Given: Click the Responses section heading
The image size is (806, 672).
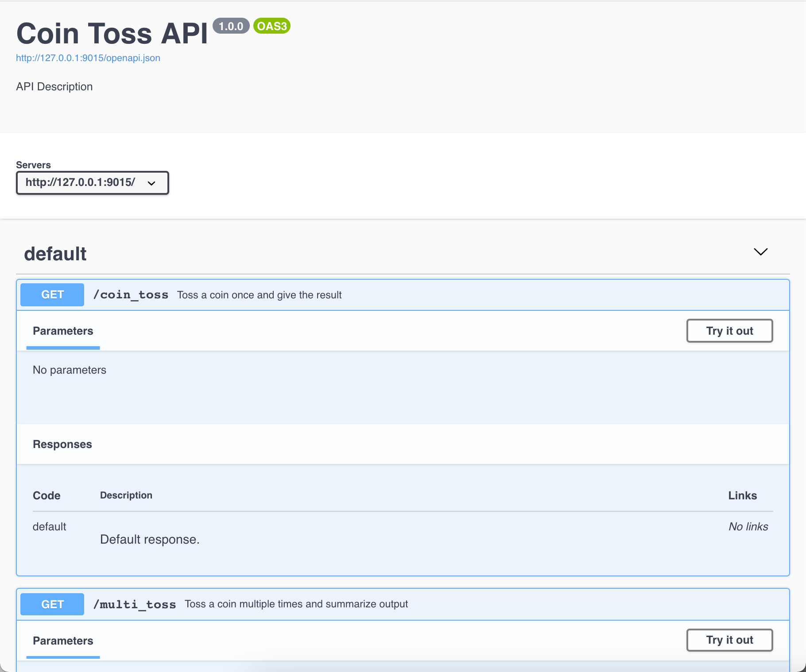Looking at the screenshot, I should [62, 444].
